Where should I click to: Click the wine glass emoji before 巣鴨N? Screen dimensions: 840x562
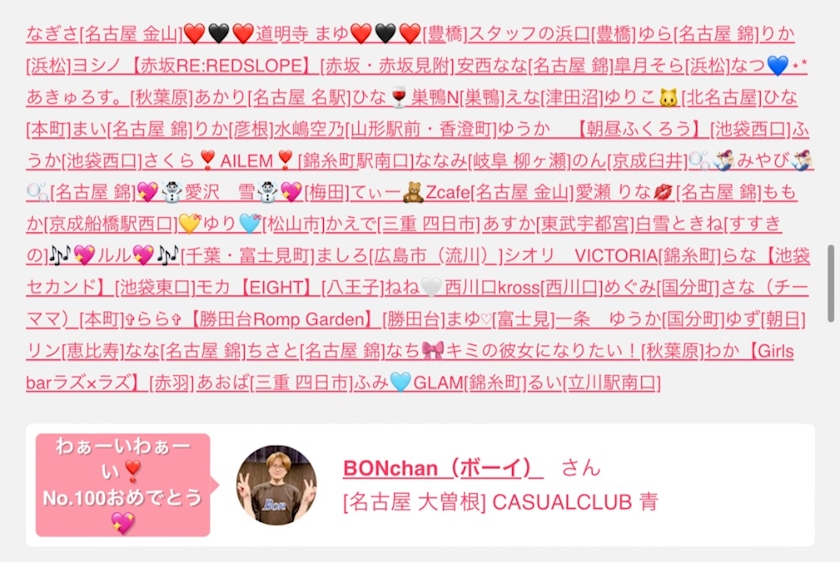click(x=399, y=98)
